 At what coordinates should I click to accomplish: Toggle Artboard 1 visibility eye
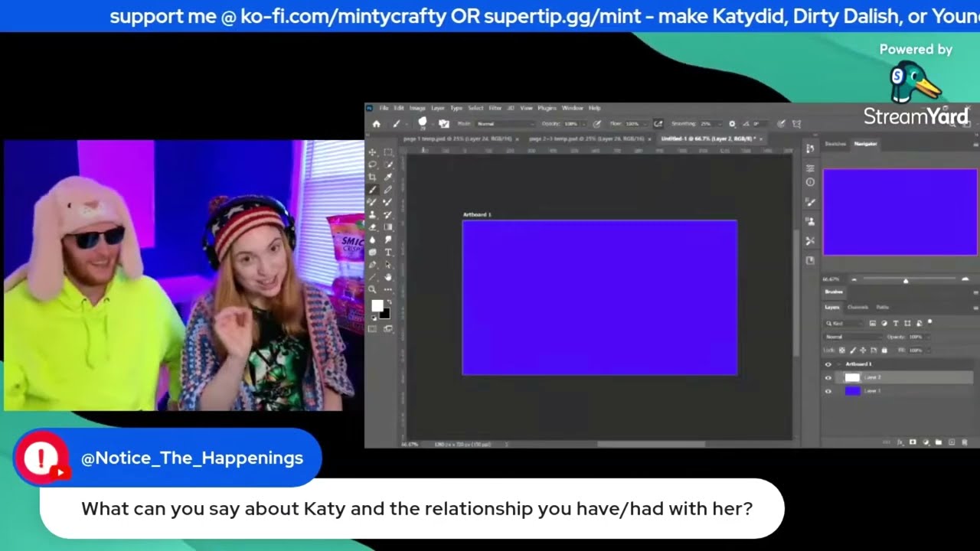pos(828,364)
